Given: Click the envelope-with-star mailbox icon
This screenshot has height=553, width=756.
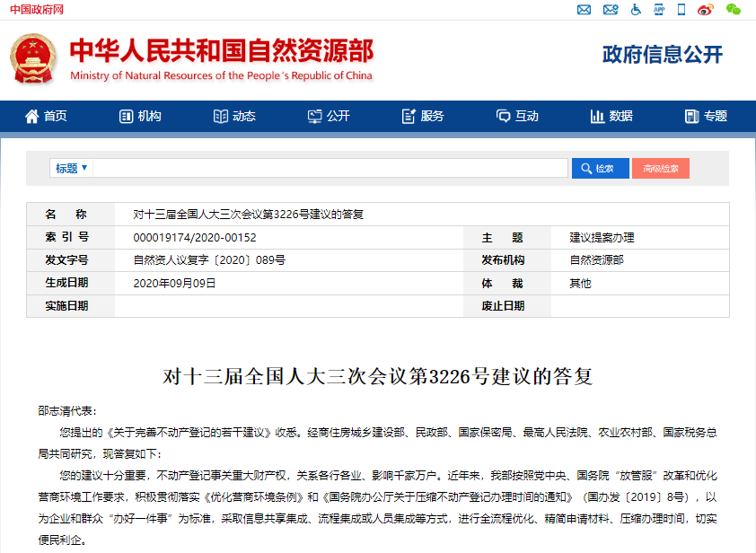Looking at the screenshot, I should tap(611, 9).
